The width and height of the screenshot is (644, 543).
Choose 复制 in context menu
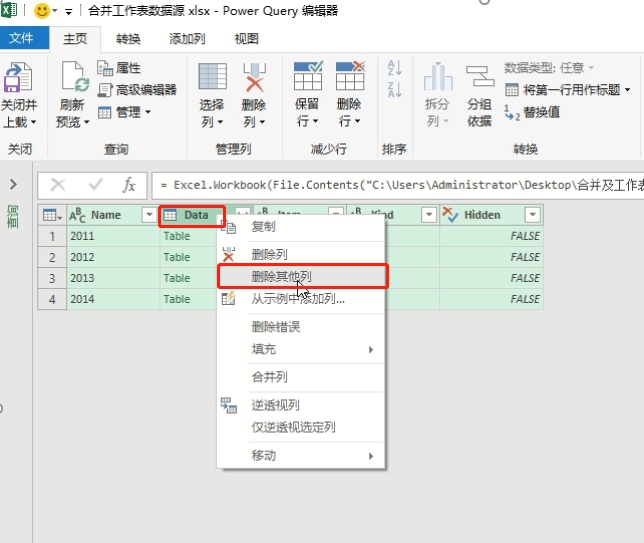(301, 227)
